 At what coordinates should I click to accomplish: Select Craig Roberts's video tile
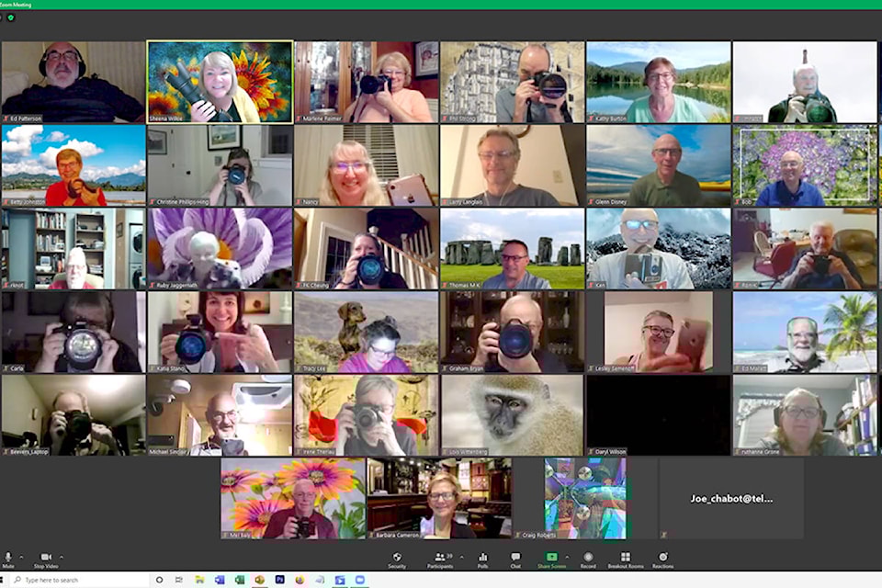tap(585, 499)
